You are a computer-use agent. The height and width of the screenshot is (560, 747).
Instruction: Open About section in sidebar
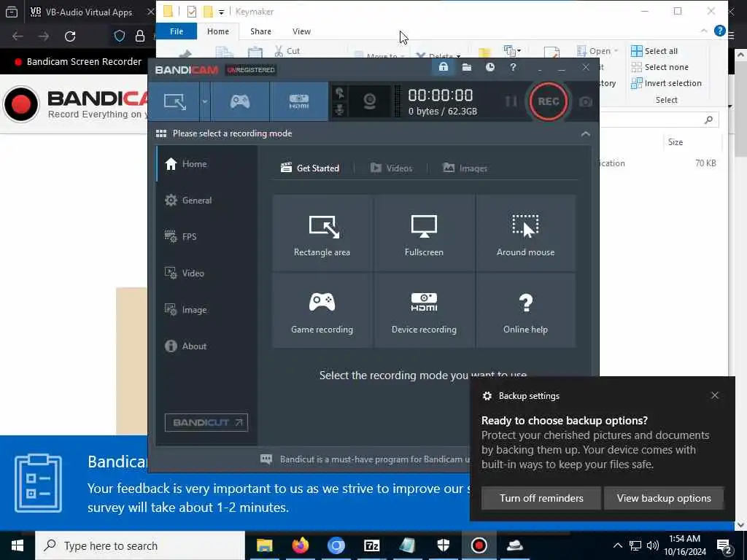pos(206,346)
